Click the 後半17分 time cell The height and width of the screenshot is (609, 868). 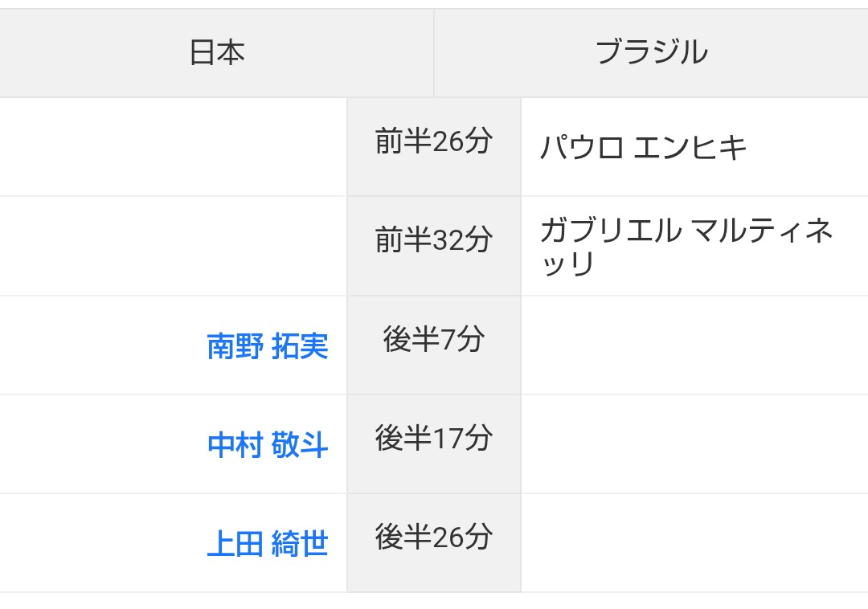[434, 443]
